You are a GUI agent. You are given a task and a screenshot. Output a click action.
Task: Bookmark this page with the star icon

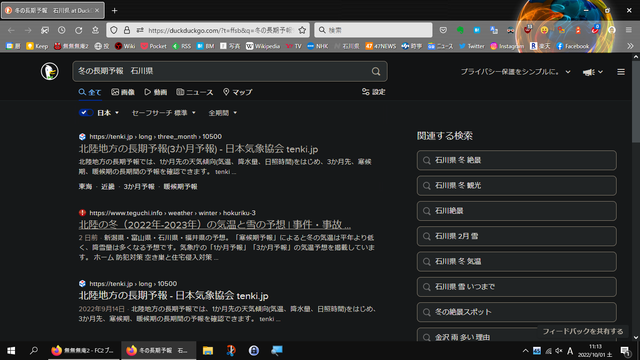point(302,30)
